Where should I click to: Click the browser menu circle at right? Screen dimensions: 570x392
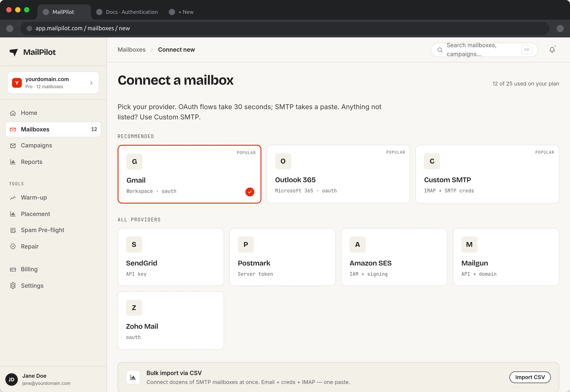click(x=560, y=29)
